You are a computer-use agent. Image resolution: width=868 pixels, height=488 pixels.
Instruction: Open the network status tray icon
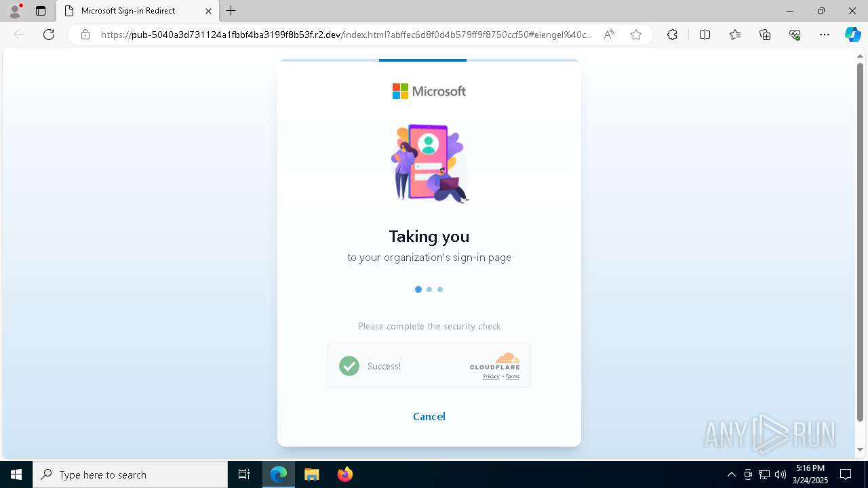[764, 474]
